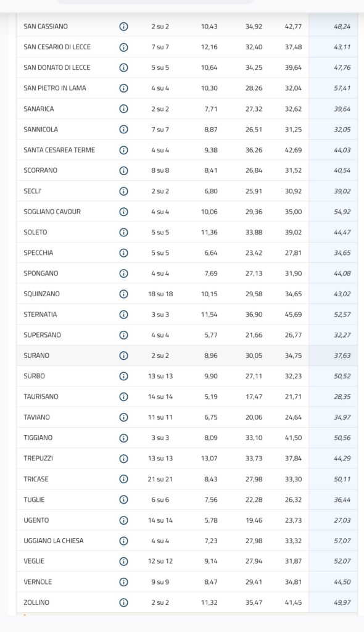Viewport: 364px width, 632px height.
Task: Select the VEGLIE municipality name
Action: [x=35, y=561]
